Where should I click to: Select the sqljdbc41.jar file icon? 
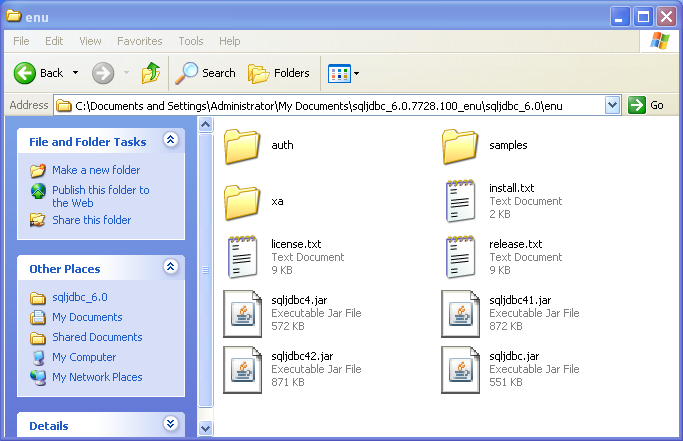coord(460,314)
